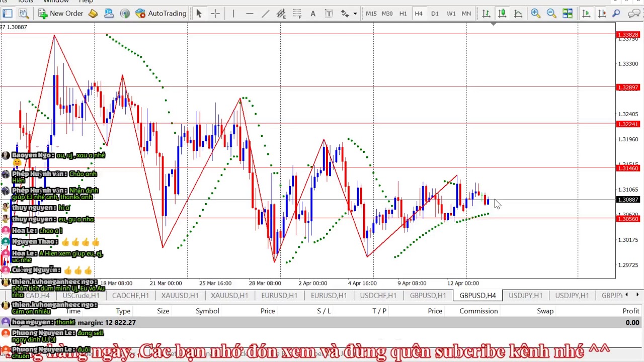Open EURUSD,H1 tab beside USDCHF,H1
The image size is (644, 362).
329,296
